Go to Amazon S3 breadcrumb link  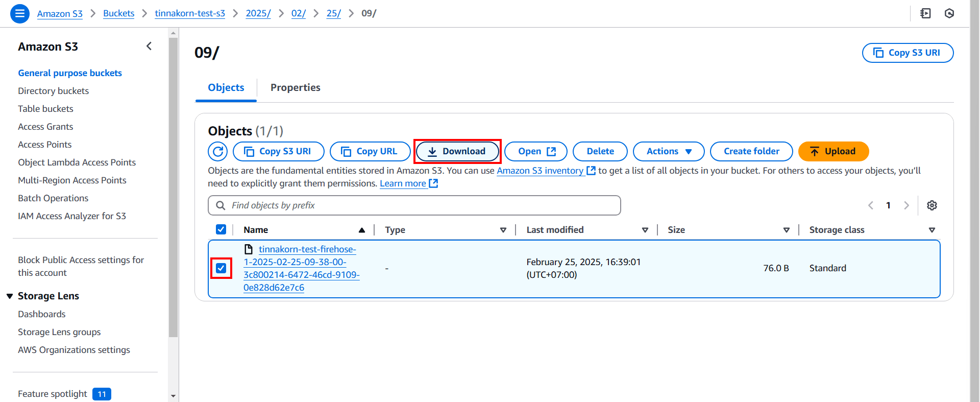[60, 13]
